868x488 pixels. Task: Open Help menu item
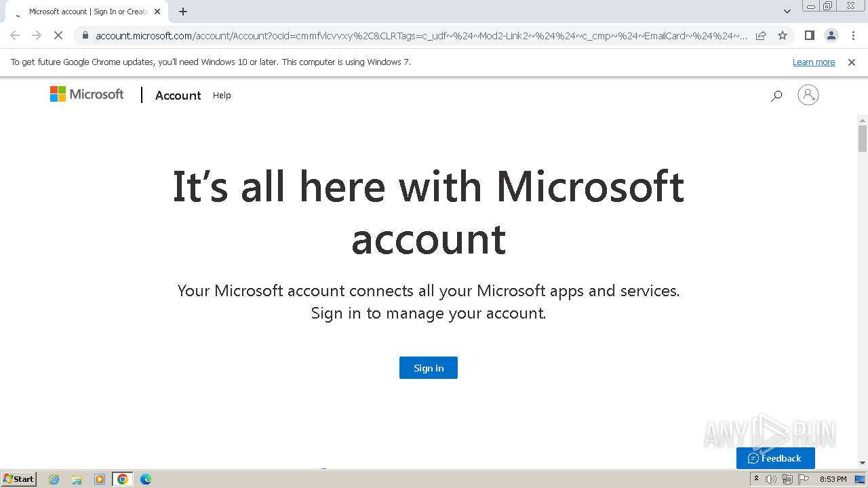pos(222,96)
